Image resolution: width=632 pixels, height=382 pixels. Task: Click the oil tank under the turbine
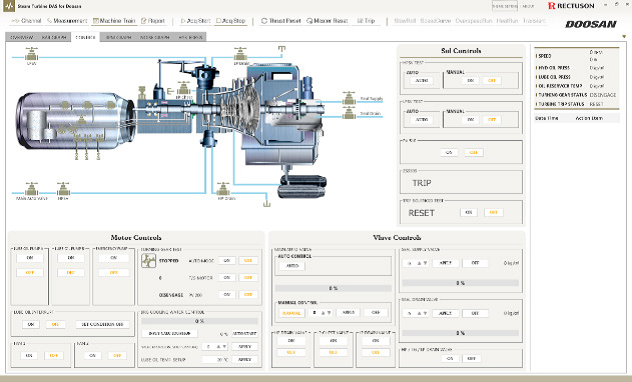(x=302, y=186)
